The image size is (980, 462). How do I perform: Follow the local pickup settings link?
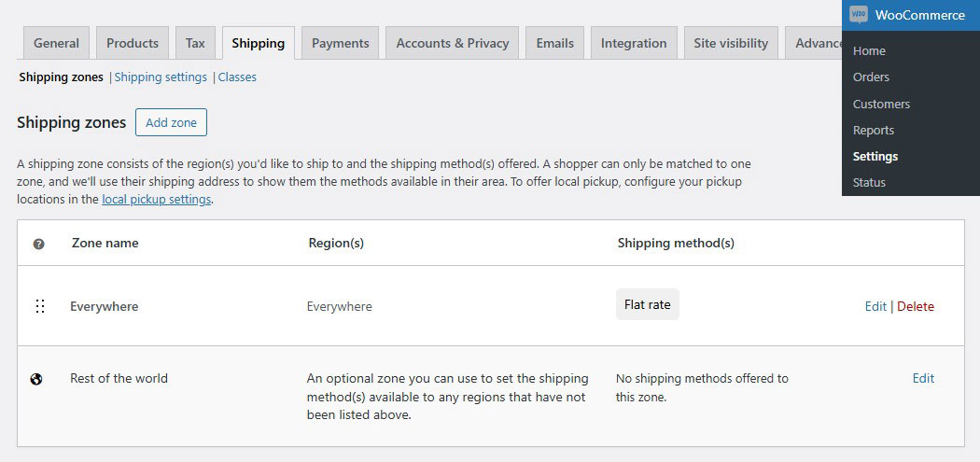[x=156, y=200]
